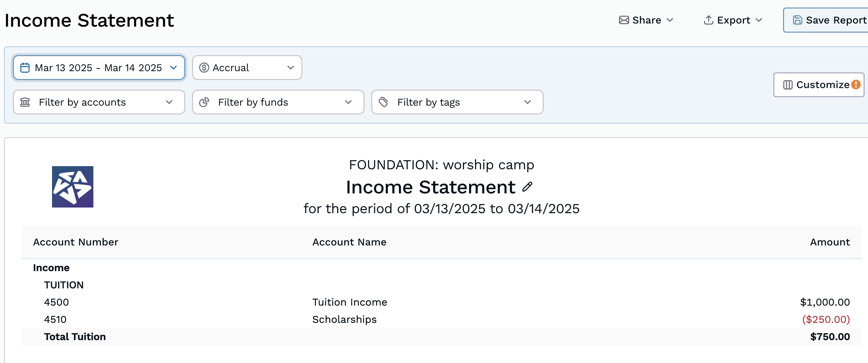Open the Share menu

point(646,20)
